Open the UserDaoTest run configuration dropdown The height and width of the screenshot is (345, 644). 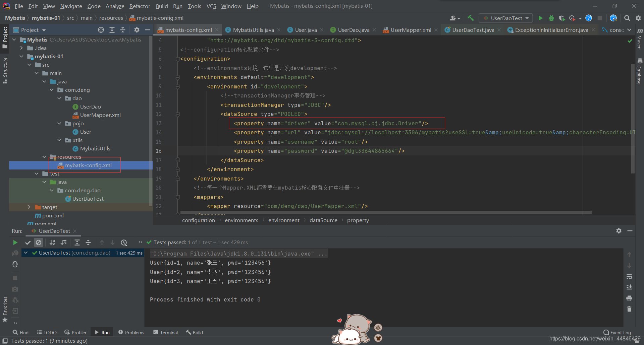(x=506, y=18)
